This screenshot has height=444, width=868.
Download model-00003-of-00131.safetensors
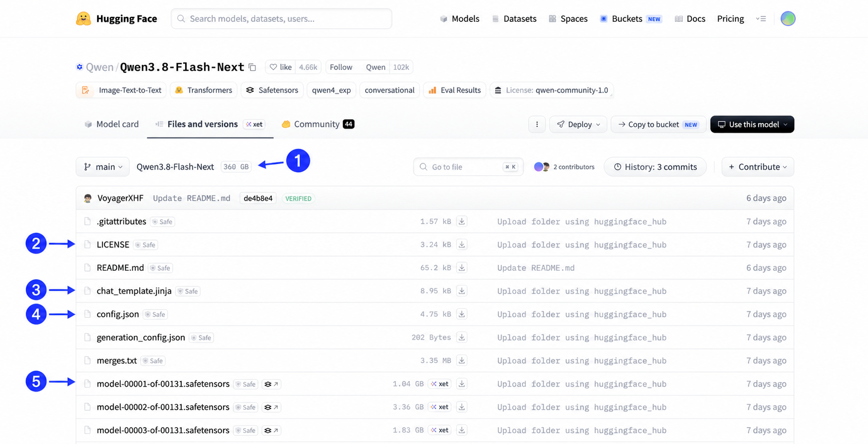462,431
